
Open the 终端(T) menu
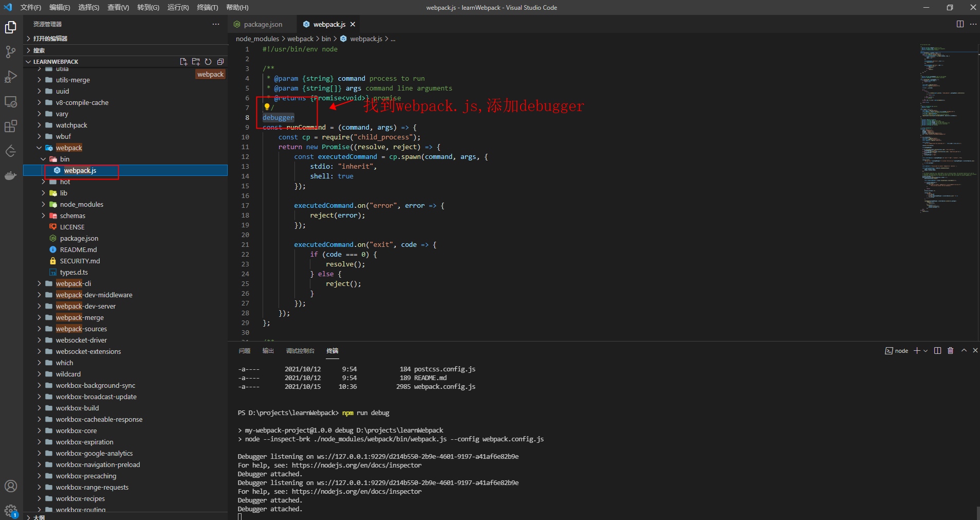tap(208, 7)
